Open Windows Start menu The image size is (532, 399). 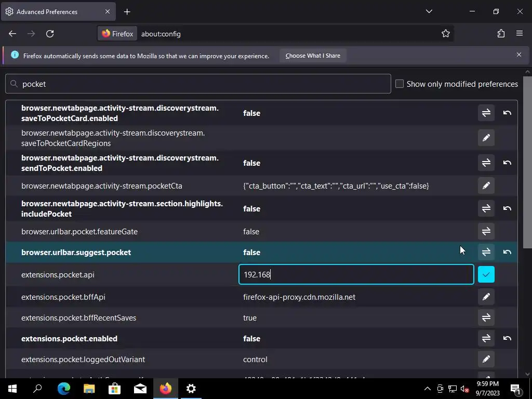(x=12, y=389)
